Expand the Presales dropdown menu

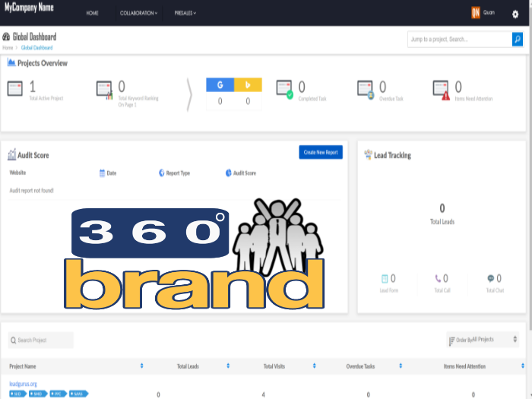184,13
